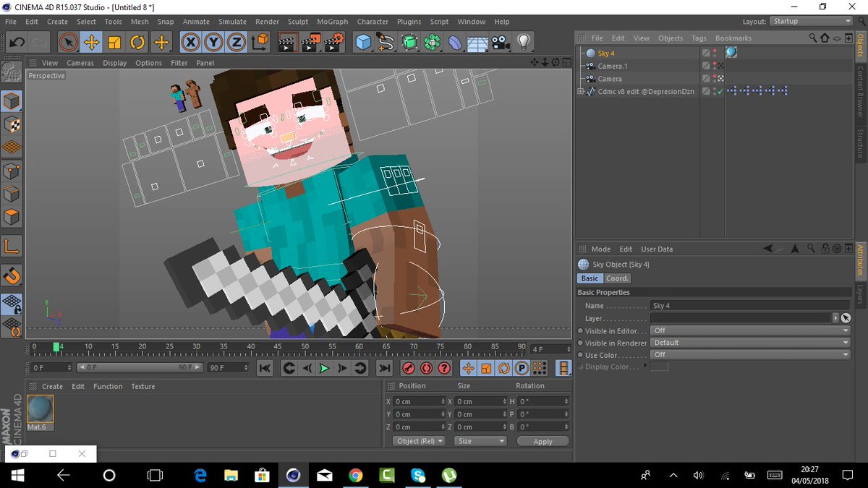Switch to Edges mode in left palette
Viewport: 868px width, 488px height.
point(12,194)
